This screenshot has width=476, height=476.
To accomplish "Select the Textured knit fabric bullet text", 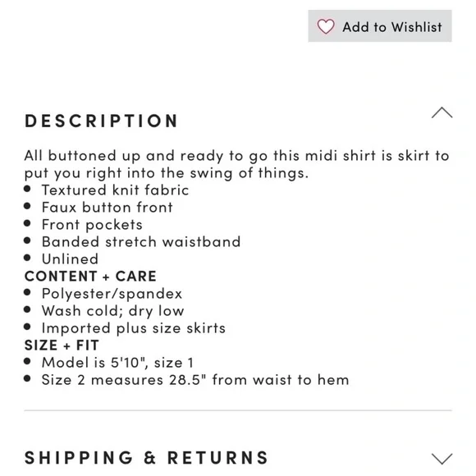I will tap(116, 190).
